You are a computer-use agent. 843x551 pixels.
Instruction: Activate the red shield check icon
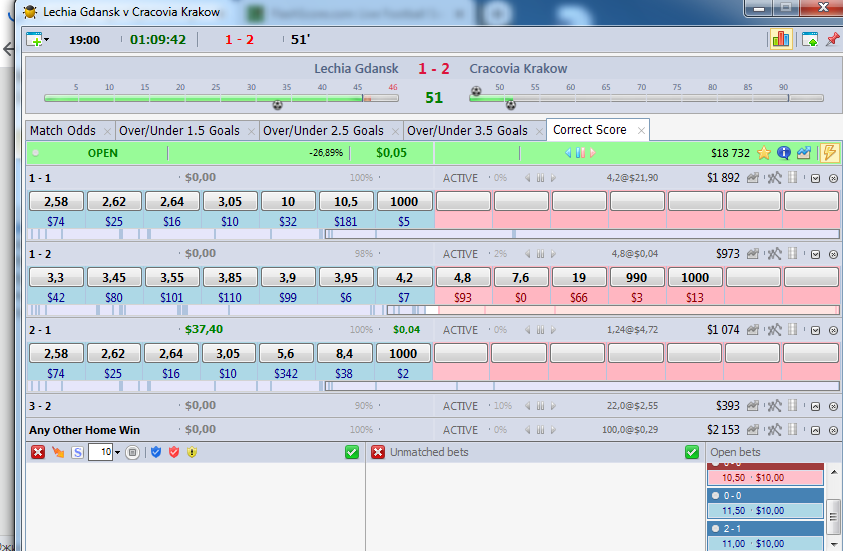174,452
